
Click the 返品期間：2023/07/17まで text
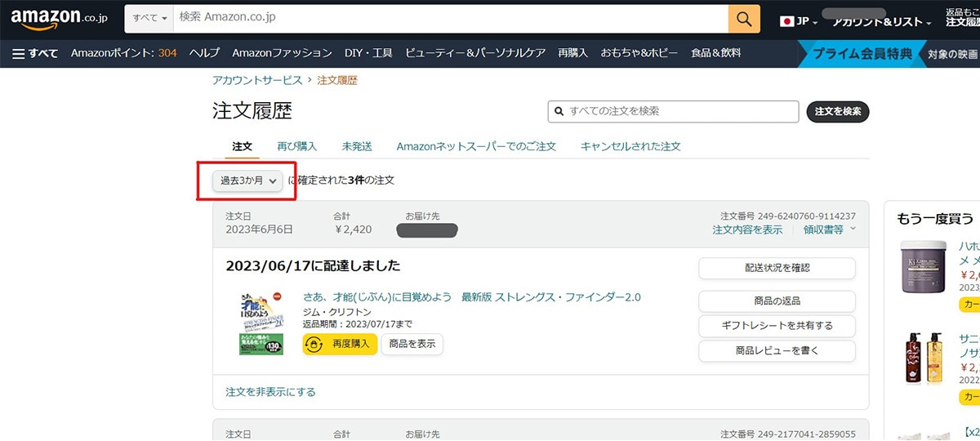point(358,324)
